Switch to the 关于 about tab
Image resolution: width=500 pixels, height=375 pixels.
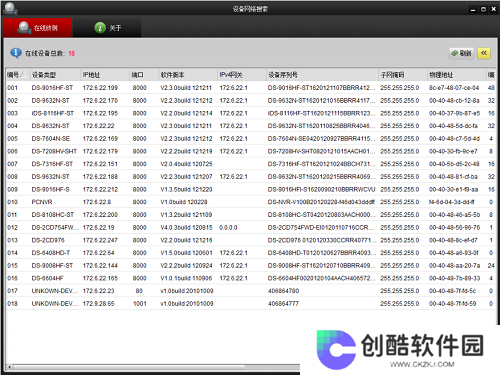[x=107, y=28]
